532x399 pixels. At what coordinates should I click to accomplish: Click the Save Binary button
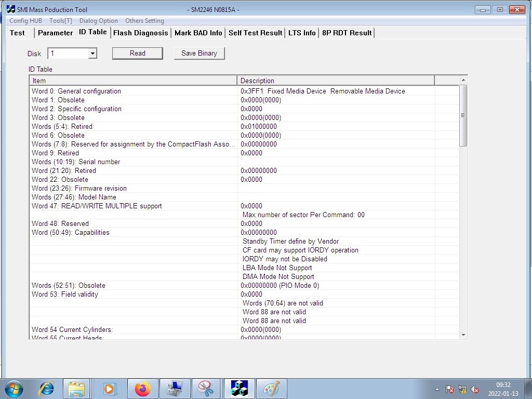click(199, 54)
